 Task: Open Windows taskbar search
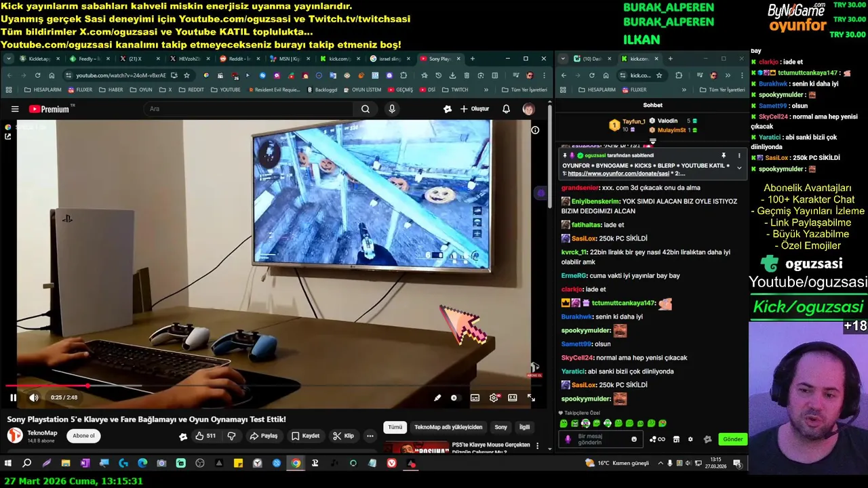pyautogui.click(x=27, y=464)
